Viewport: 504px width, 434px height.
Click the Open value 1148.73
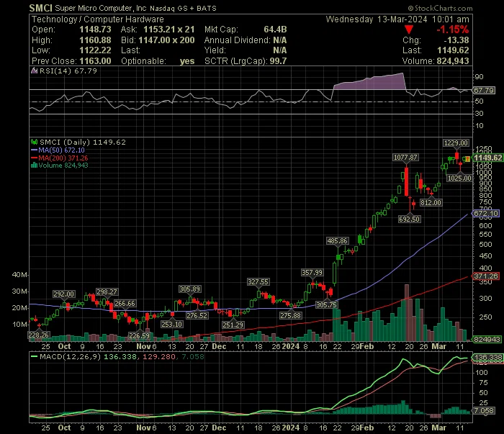[x=95, y=30]
